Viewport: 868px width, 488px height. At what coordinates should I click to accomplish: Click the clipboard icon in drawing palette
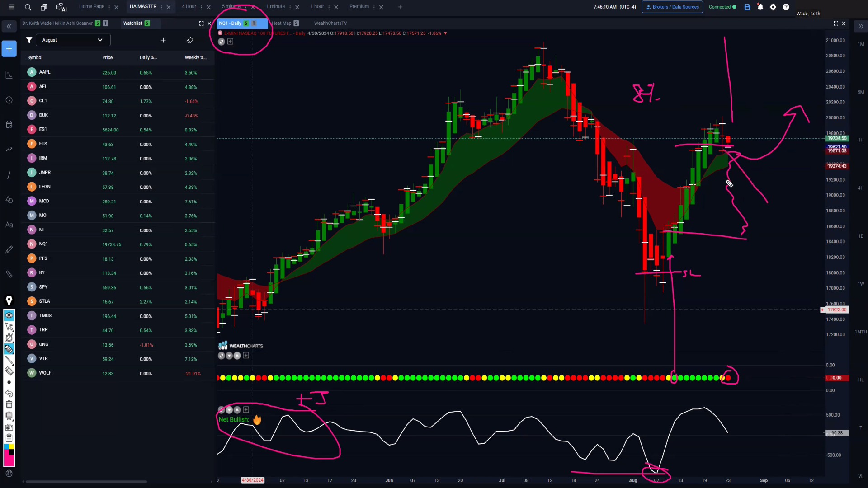pos(9,438)
